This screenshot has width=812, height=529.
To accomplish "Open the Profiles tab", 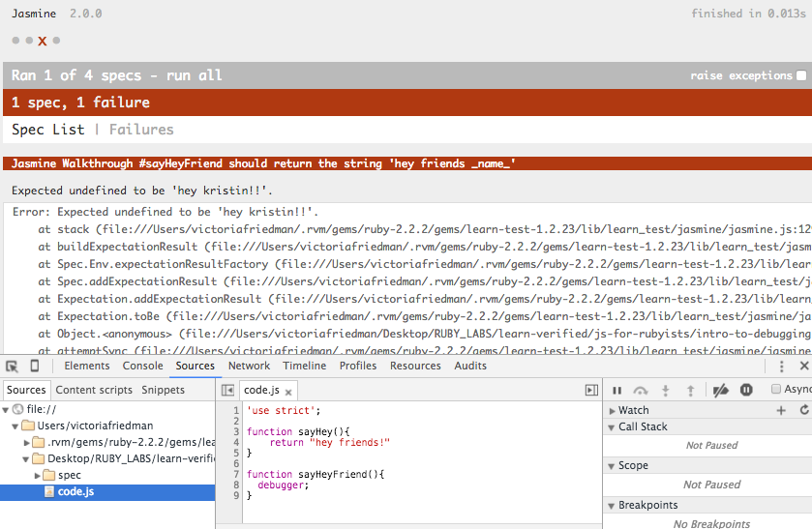I will coord(358,366).
